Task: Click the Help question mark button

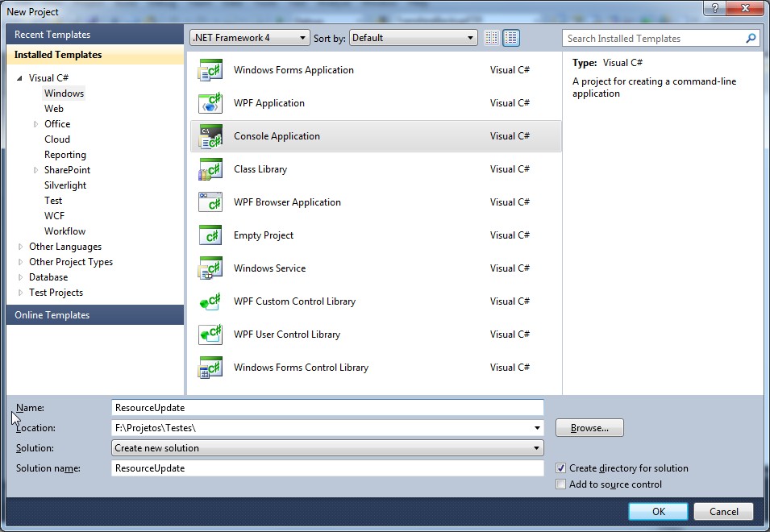Action: coord(714,8)
